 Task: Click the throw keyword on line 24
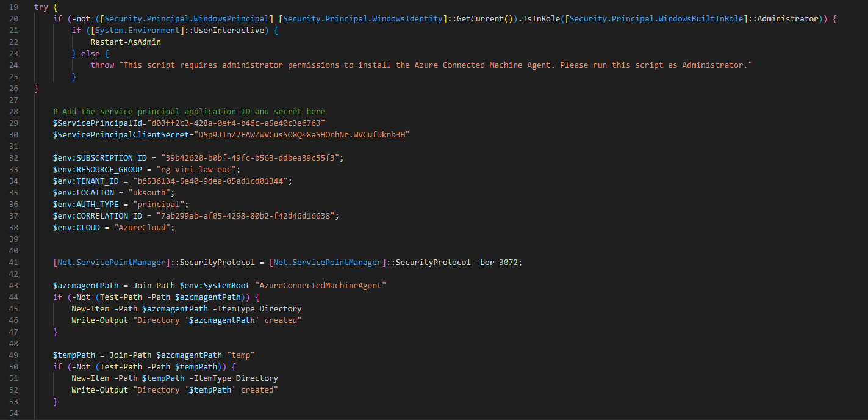click(x=102, y=65)
